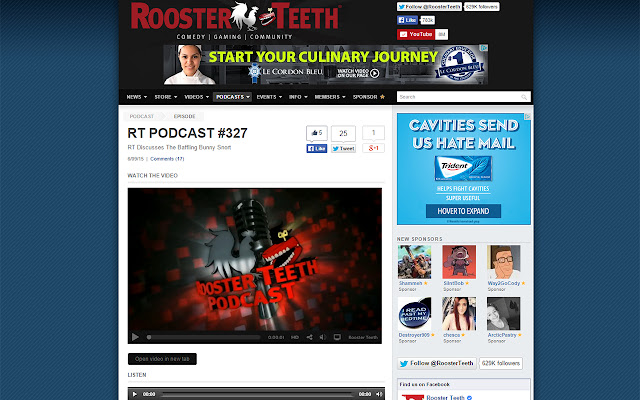Open the Episode breadcrumb

tap(184, 116)
